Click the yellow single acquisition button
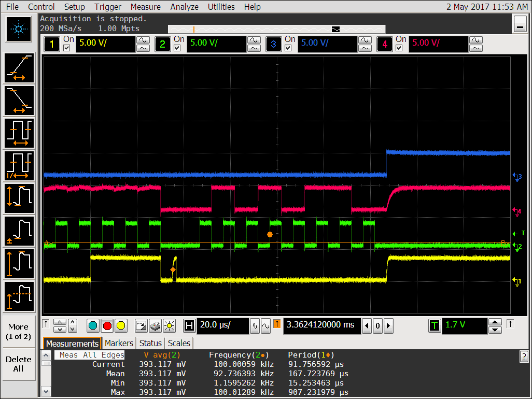 121,326
